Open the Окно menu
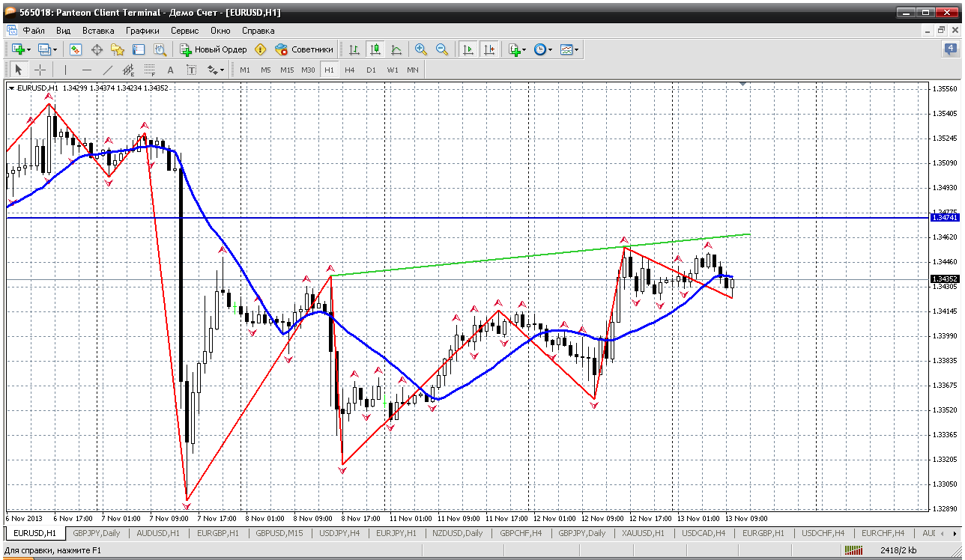Viewport: 965px width, 560px height. point(220,31)
